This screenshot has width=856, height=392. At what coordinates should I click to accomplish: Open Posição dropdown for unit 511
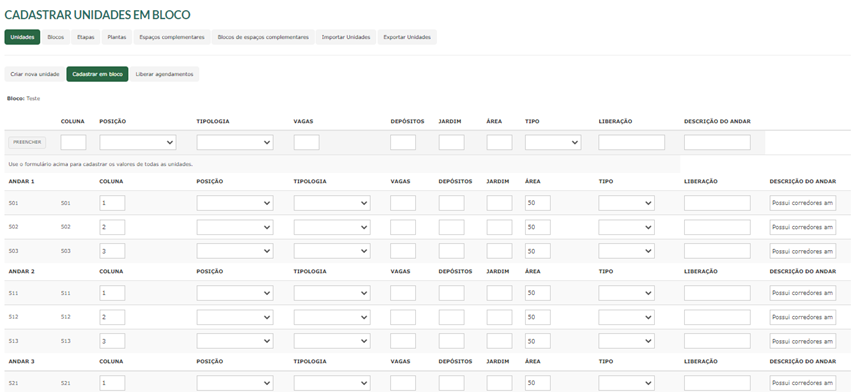pos(235,293)
